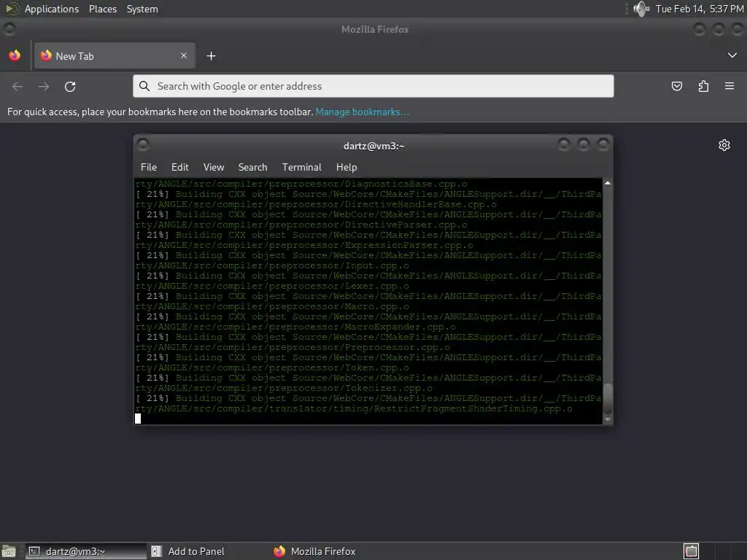Image resolution: width=747 pixels, height=560 pixels.
Task: Open the System menu in top panel
Action: click(x=142, y=9)
